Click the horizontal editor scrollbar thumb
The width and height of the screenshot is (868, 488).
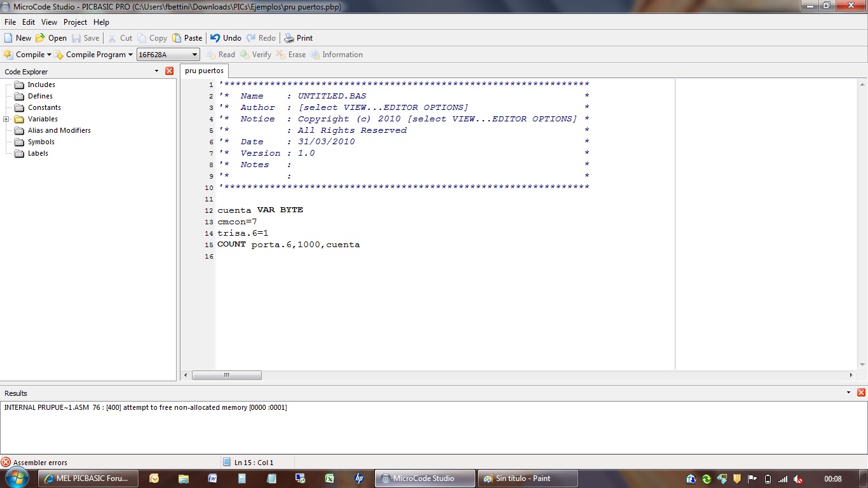(227, 375)
